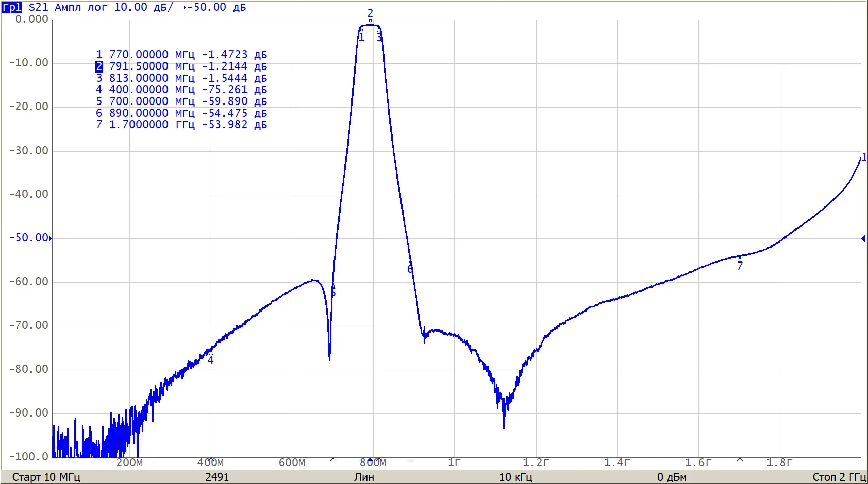The image size is (868, 484).
Task: Click the 10.00 дБ/ scale value
Action: (x=144, y=7)
